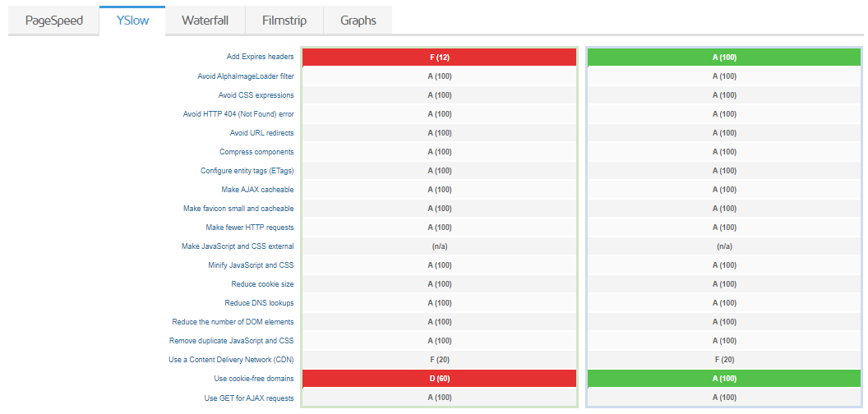Click left column (n/a) score cell

click(x=440, y=246)
